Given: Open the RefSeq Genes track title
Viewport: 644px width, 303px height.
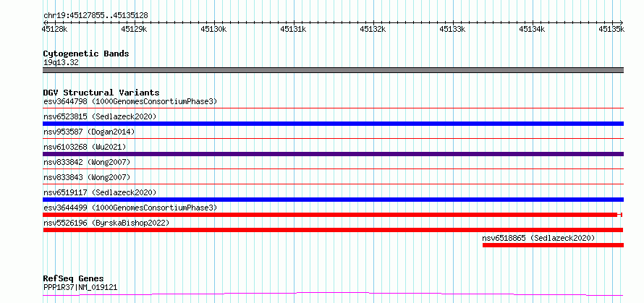Looking at the screenshot, I should (73, 279).
